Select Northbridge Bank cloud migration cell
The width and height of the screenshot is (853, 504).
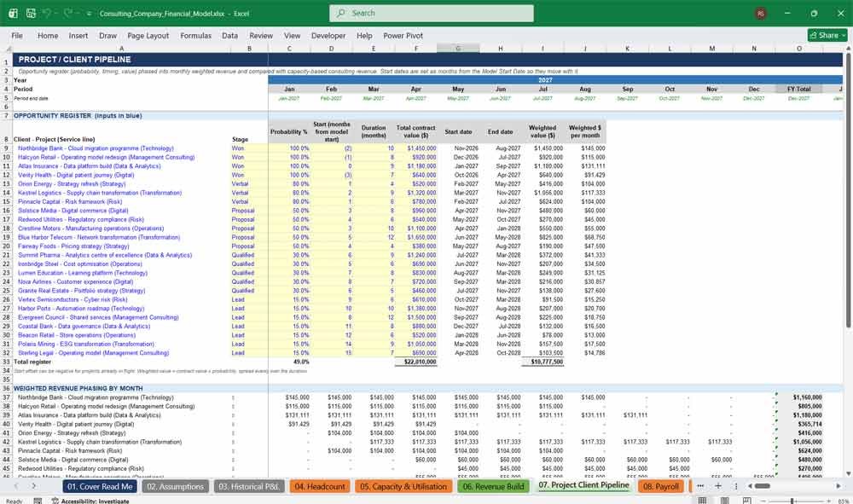[122, 148]
